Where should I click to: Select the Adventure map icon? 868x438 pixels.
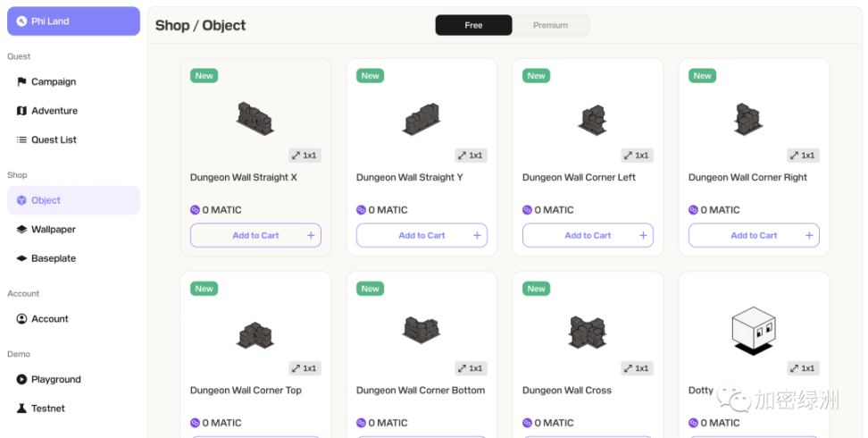(x=21, y=111)
